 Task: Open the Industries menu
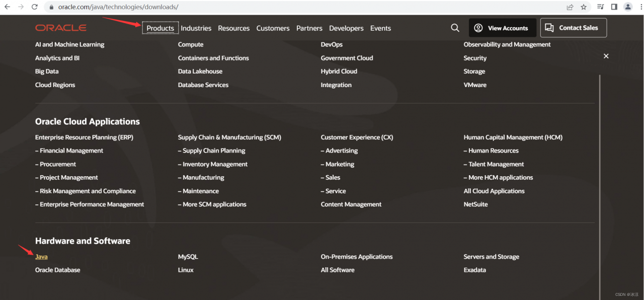pos(196,28)
